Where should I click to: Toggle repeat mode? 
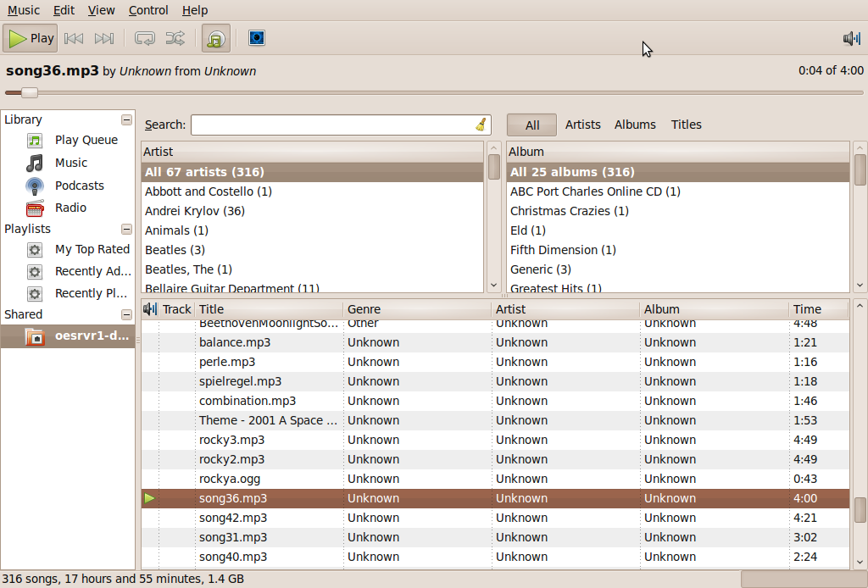click(145, 38)
